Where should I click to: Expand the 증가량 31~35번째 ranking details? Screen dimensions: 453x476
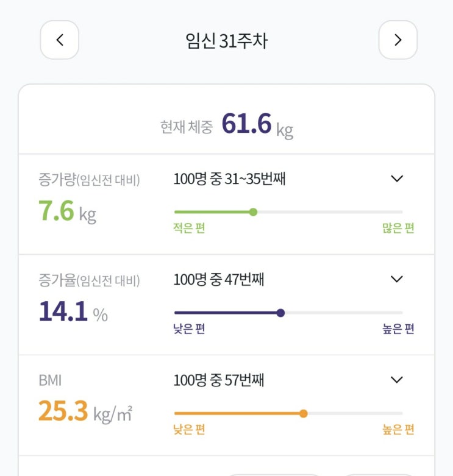tap(397, 179)
